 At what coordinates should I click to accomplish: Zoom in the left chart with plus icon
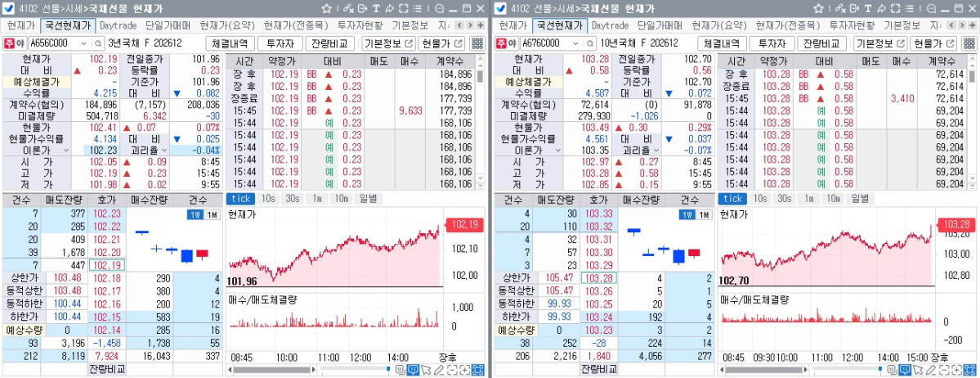tap(464, 370)
